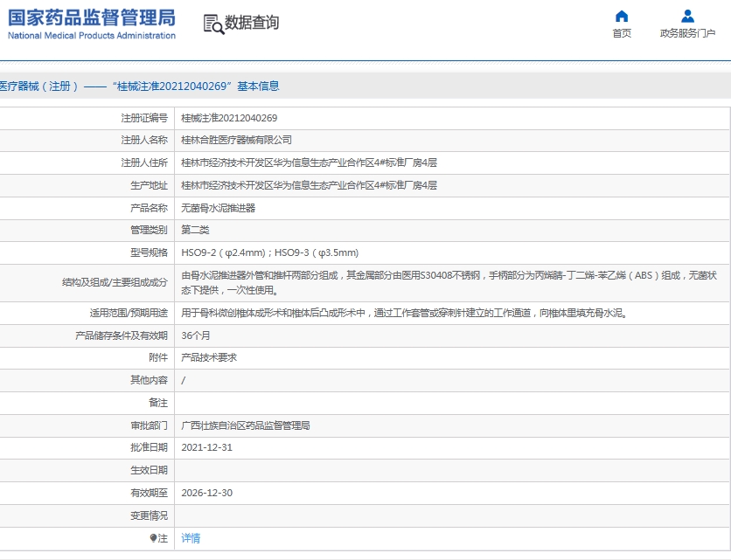Screen dimensions: 731x560
Task: Click the 批准日期 label
Action: [x=149, y=447]
